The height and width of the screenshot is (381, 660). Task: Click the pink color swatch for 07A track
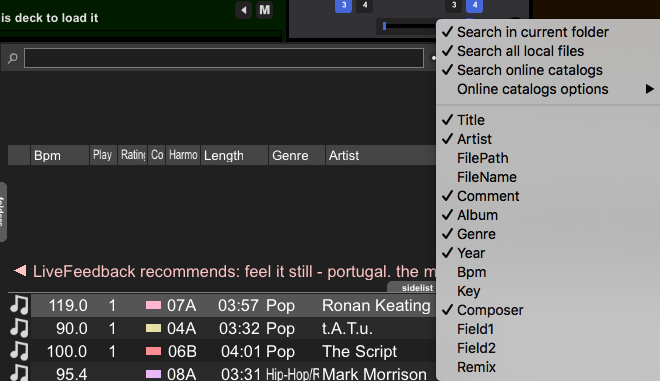153,305
